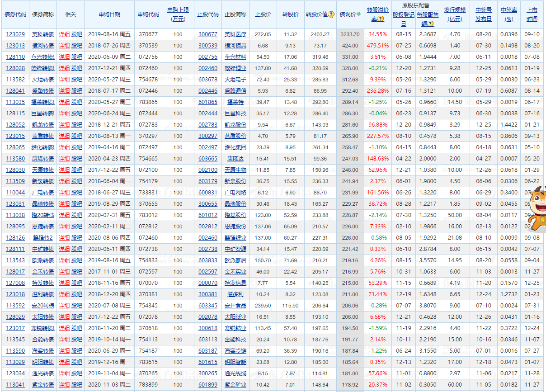
Task: Open stock code 601899
Action: 208,385
